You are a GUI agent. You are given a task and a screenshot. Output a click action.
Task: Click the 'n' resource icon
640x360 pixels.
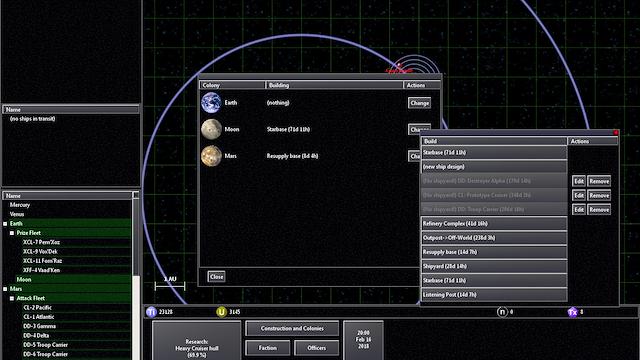pos(502,312)
